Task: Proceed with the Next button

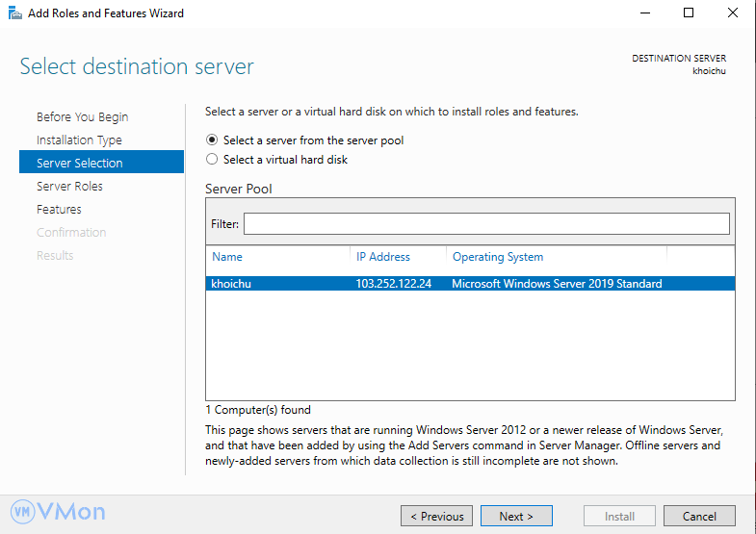Action: click(516, 516)
